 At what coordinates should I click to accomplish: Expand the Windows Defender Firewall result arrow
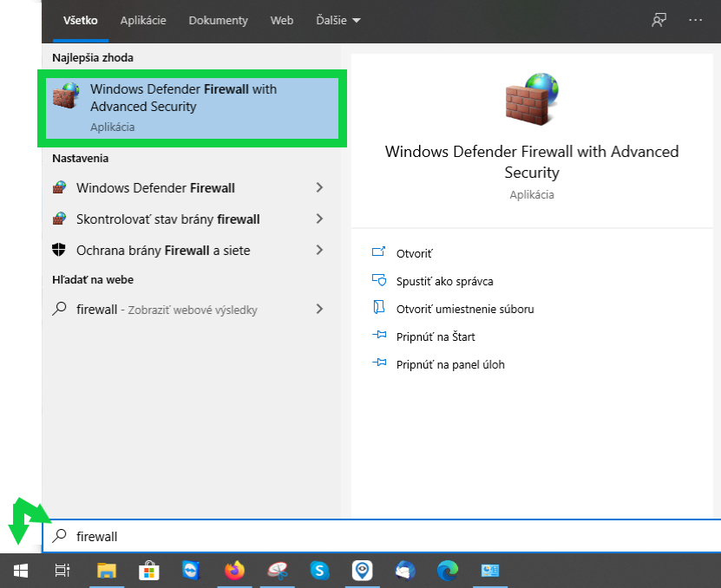(x=320, y=187)
